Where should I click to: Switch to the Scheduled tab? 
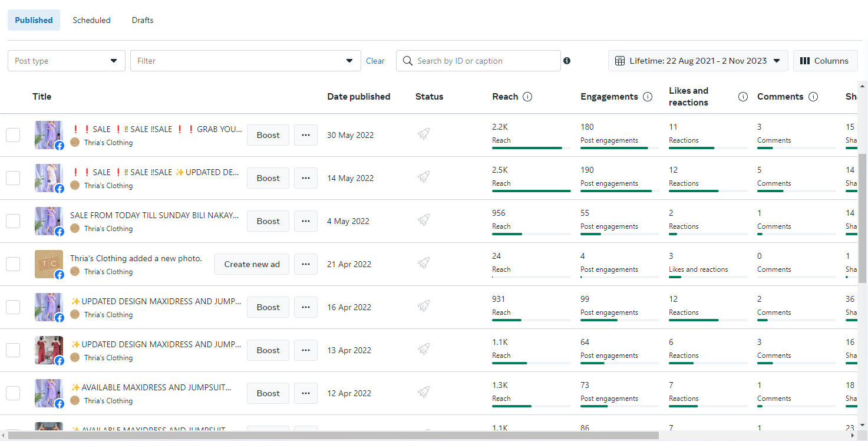pos(91,20)
